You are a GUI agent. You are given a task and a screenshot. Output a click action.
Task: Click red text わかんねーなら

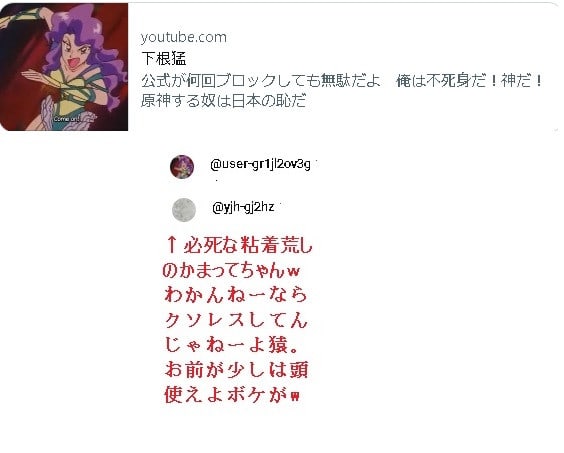coord(236,295)
